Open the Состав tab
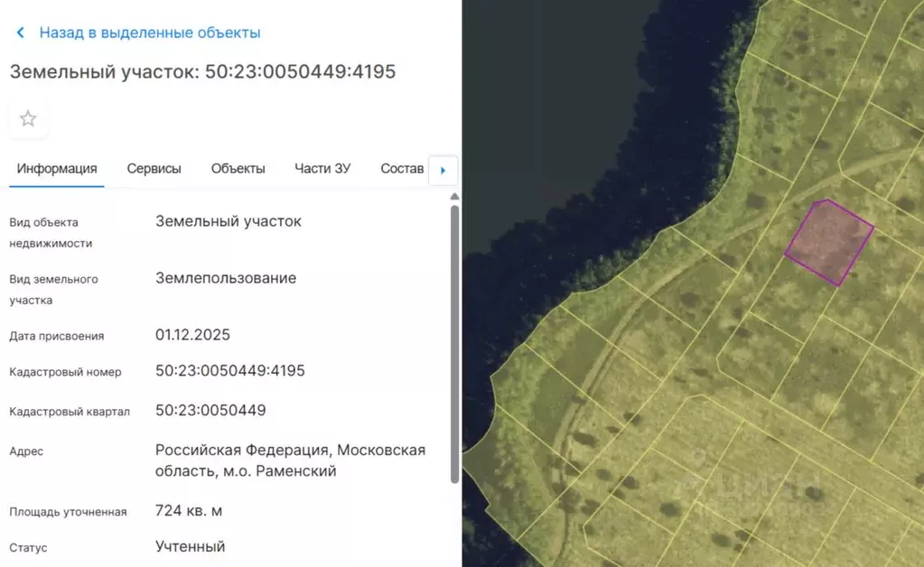 pyautogui.click(x=402, y=168)
